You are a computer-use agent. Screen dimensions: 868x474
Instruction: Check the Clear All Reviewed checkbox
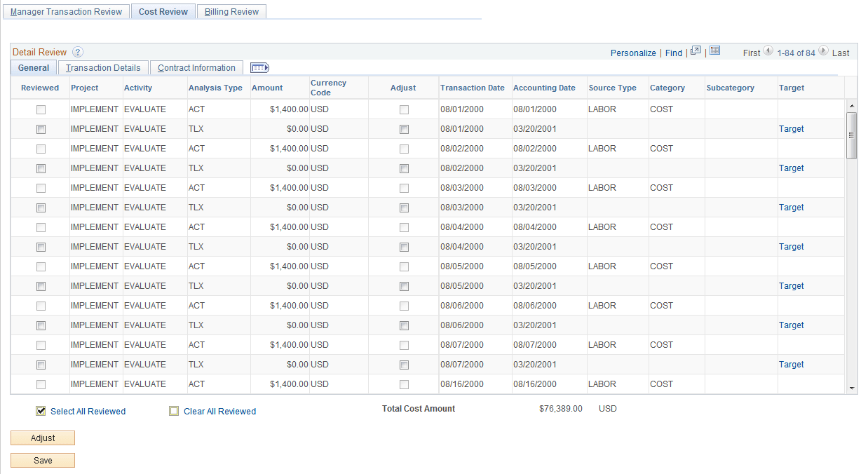point(174,411)
